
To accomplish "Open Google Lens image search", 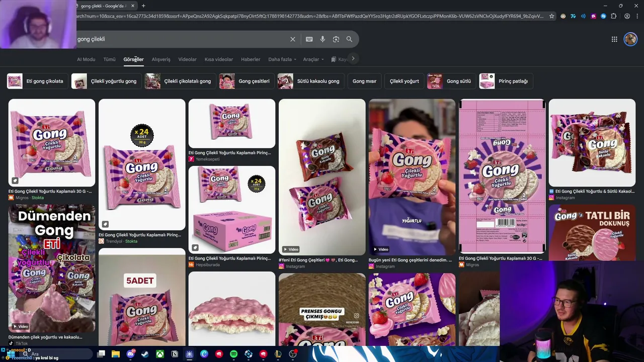I will tap(336, 39).
